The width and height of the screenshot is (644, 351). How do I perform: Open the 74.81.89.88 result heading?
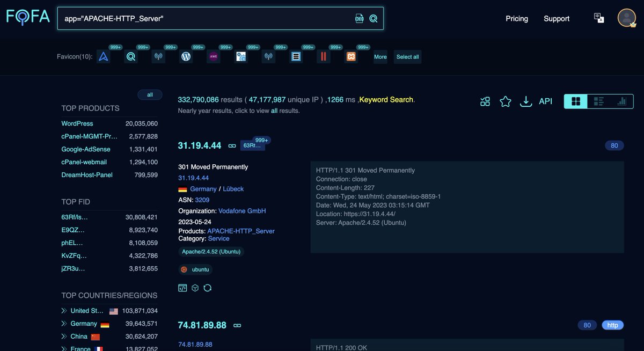click(202, 325)
